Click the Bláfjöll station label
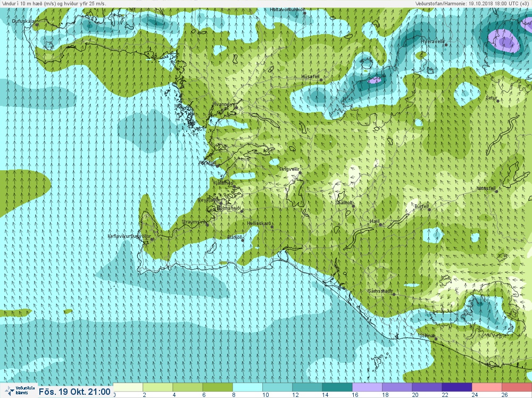 [x=235, y=237]
